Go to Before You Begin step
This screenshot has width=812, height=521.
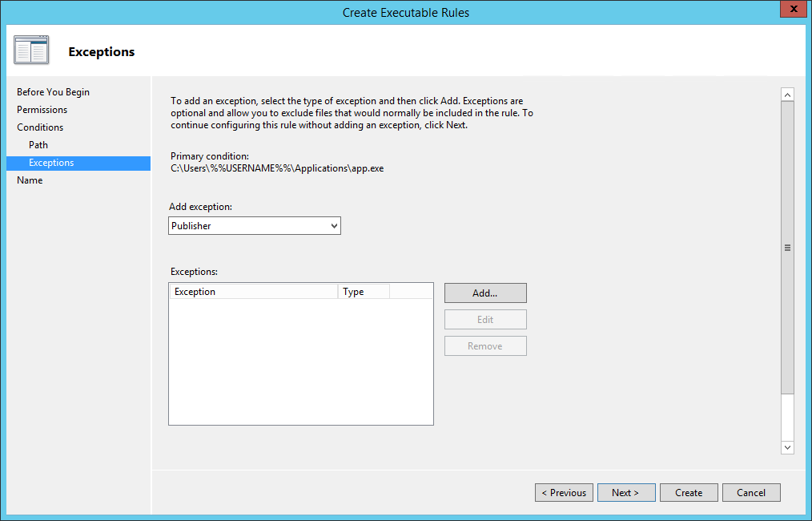tap(53, 91)
